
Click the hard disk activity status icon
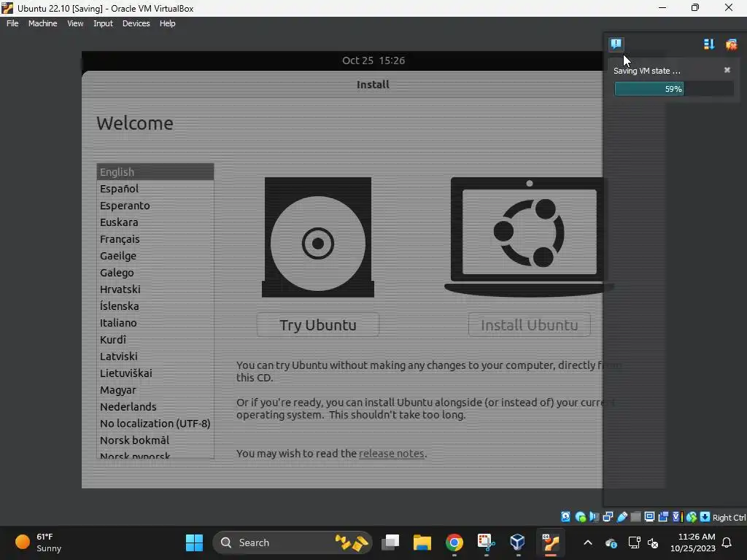click(565, 517)
